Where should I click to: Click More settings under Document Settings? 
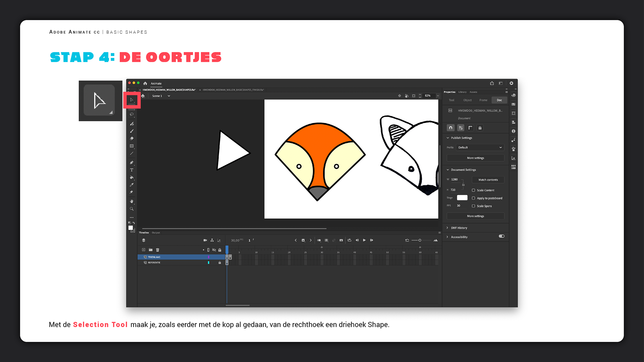(x=475, y=216)
